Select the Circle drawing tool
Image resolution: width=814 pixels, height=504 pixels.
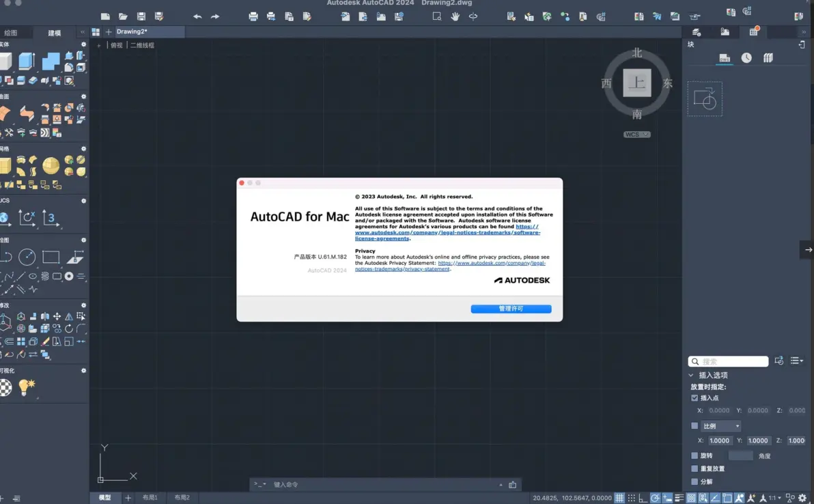tap(27, 257)
